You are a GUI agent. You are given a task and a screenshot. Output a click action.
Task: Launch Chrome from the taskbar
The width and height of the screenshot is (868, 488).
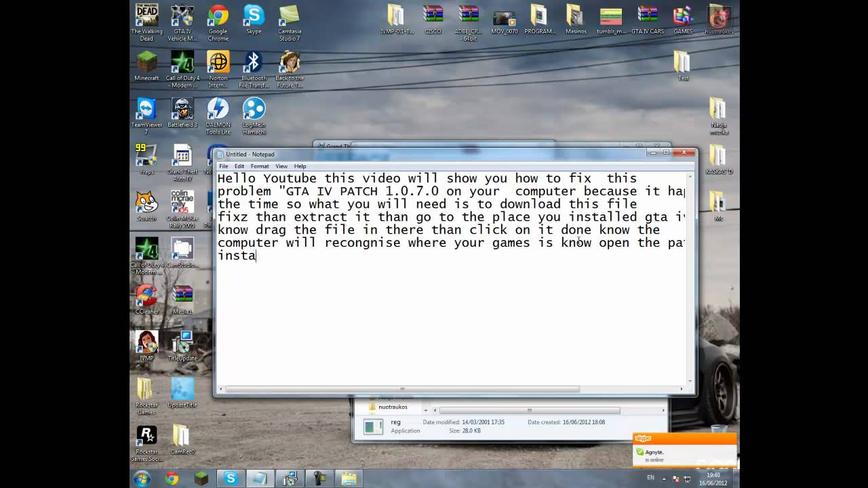172,479
